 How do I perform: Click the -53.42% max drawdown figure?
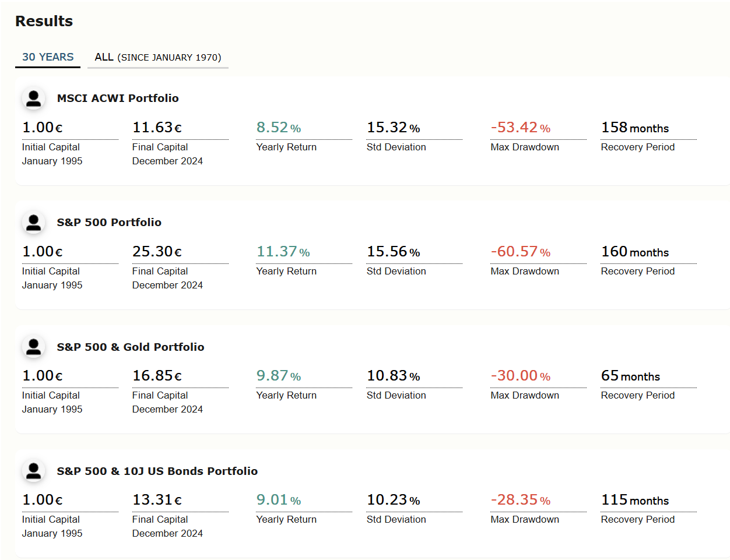[x=520, y=128]
